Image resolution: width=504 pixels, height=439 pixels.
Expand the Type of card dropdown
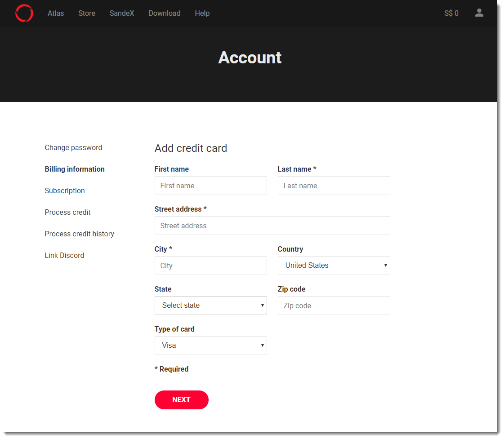pos(210,346)
